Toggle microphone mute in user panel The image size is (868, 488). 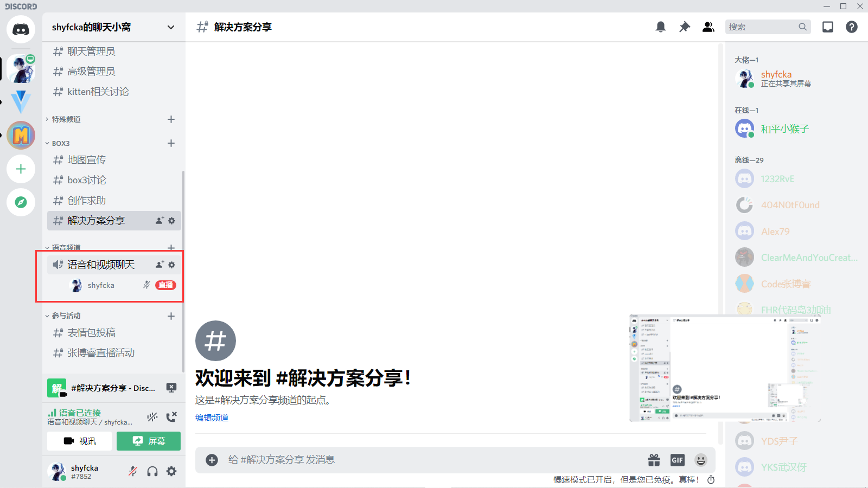tap(133, 471)
